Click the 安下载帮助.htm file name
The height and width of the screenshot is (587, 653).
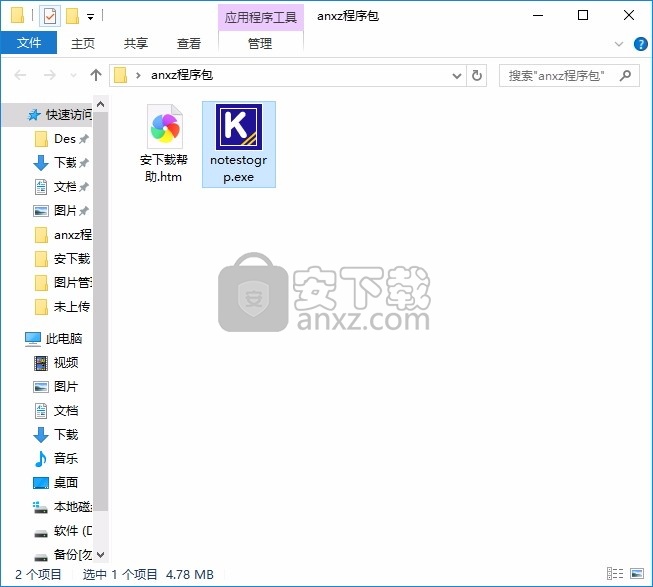pos(164,168)
